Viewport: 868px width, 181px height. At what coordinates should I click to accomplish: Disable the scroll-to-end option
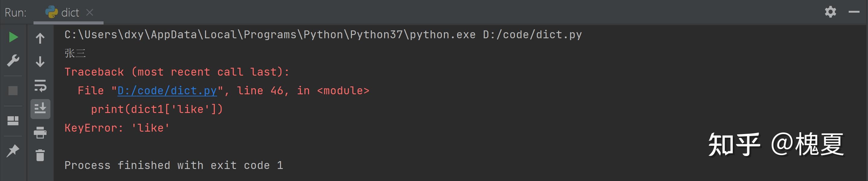click(40, 109)
